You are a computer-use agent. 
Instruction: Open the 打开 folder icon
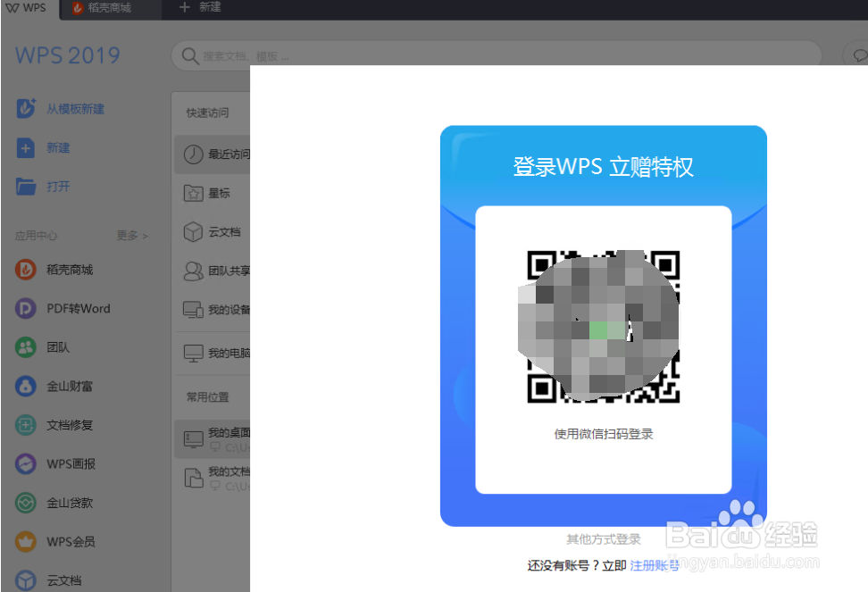pos(26,187)
